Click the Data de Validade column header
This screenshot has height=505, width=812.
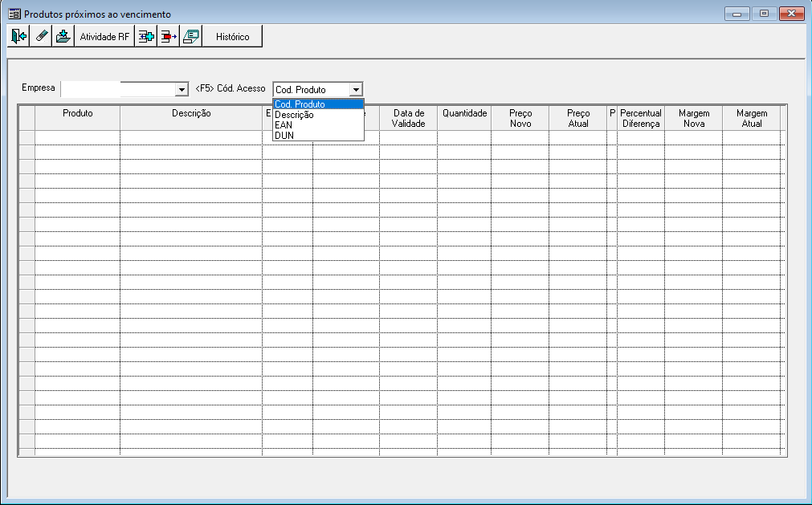(408, 118)
